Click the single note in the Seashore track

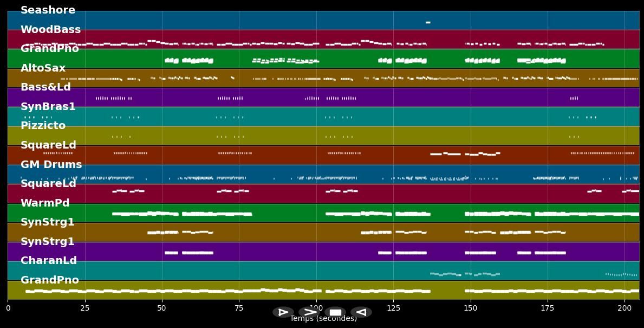click(428, 22)
